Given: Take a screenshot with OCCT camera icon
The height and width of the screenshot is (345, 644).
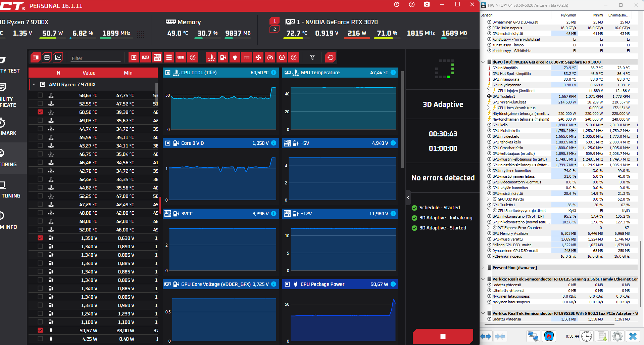Looking at the screenshot, I should (427, 4).
